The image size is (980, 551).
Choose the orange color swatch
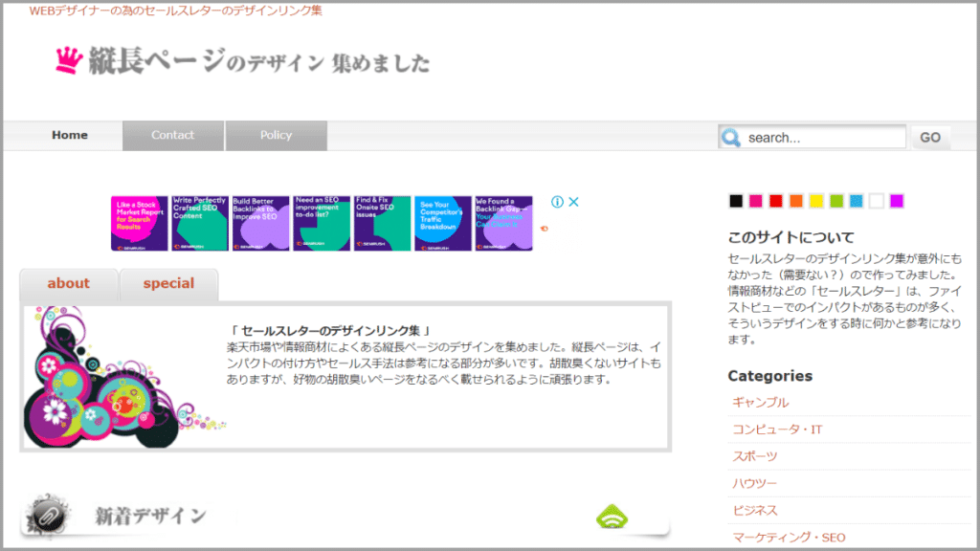point(796,201)
